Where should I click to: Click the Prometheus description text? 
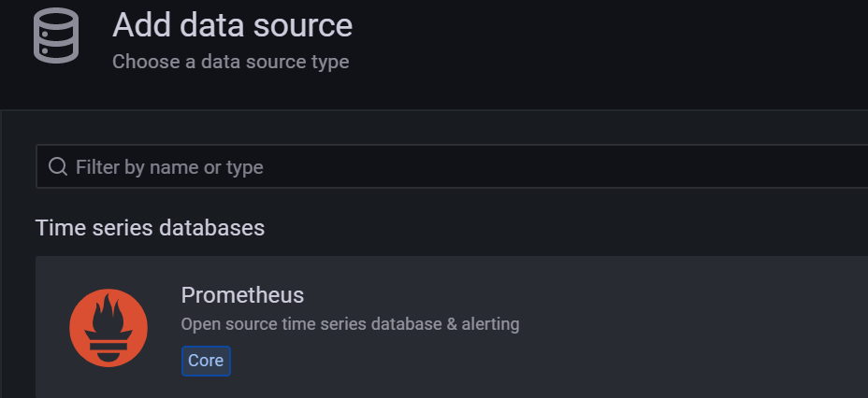click(350, 324)
